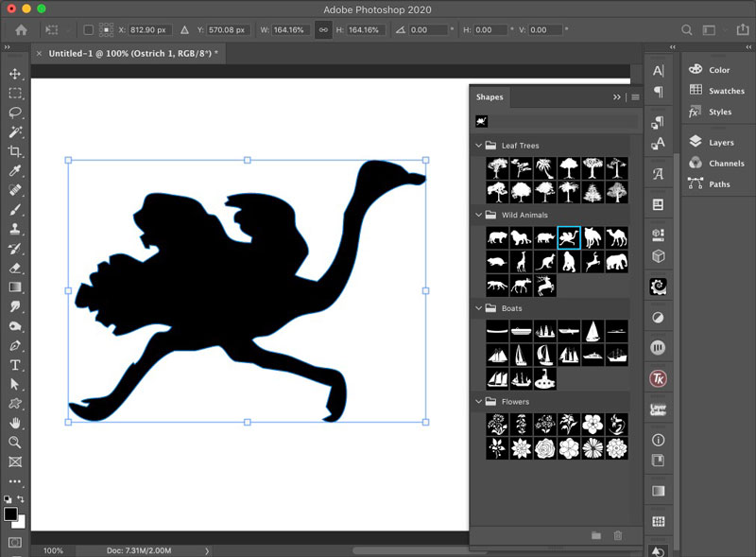Toggle the reference point checkbox
The image size is (756, 557).
click(x=88, y=30)
